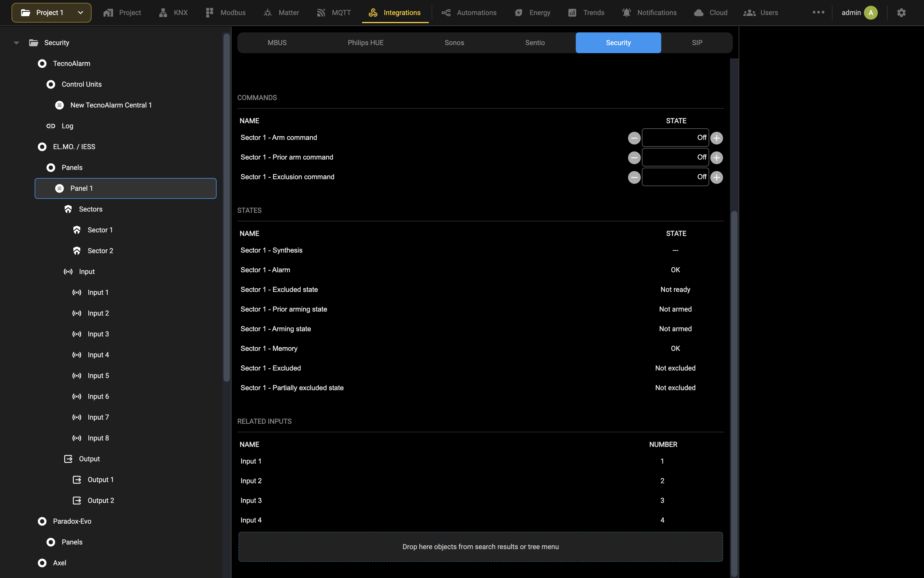Click the Log link icon

(x=51, y=126)
